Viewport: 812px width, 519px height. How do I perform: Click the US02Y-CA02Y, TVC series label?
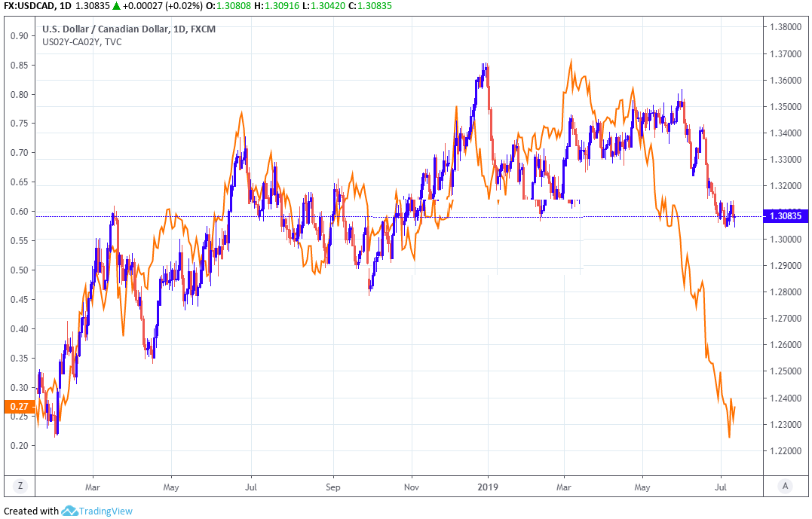(82, 42)
